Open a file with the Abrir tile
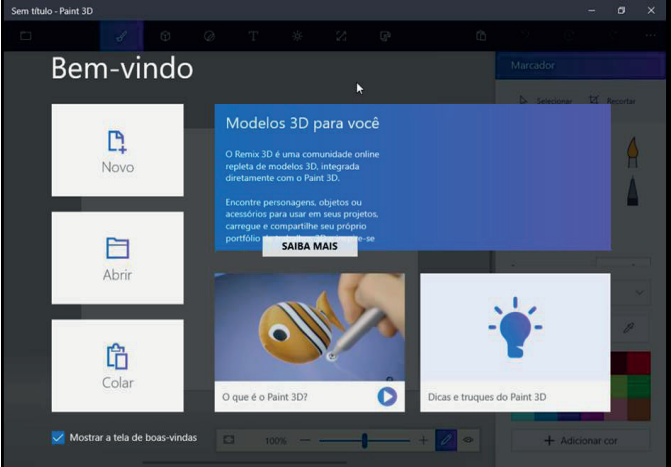The width and height of the screenshot is (671, 467). (x=117, y=258)
